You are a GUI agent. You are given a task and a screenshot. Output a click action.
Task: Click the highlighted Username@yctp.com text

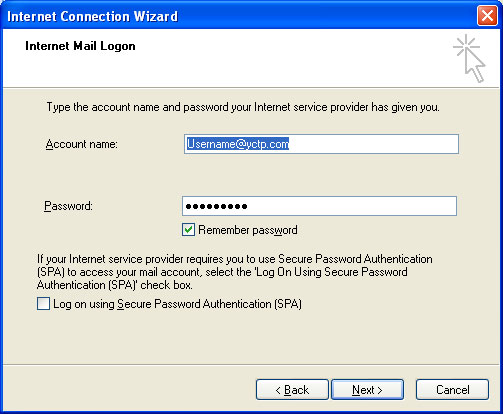pos(238,144)
